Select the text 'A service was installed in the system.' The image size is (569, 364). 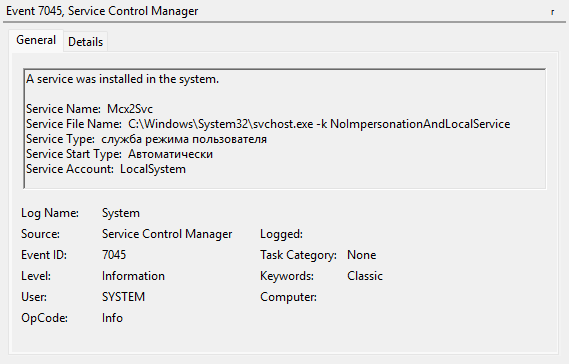(122, 79)
